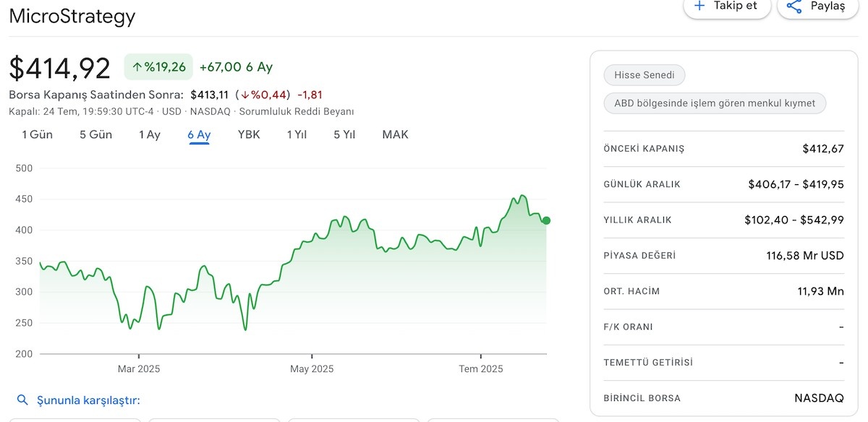Screen dimensions: 868x422
Task: Click the Paylaş share button
Action: coord(817,6)
